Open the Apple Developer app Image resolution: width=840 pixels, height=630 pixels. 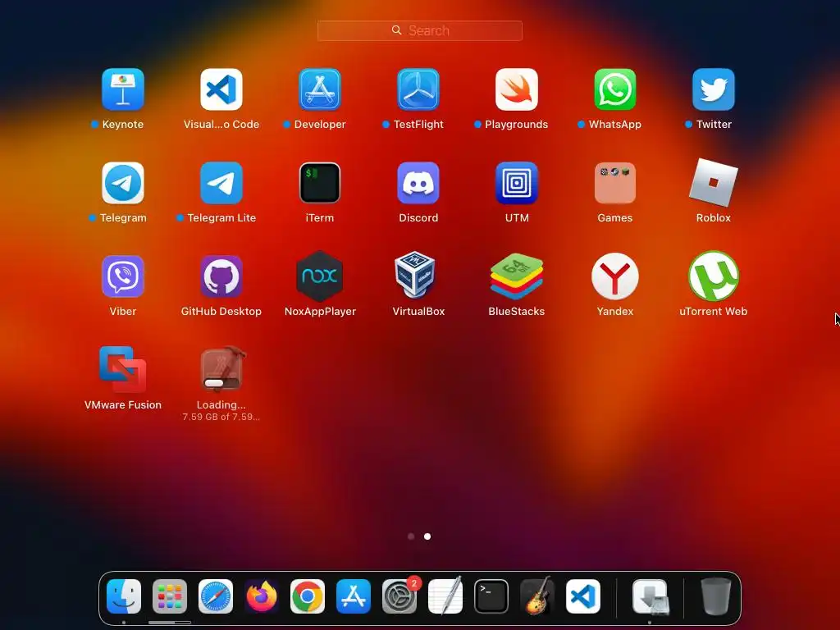point(320,89)
